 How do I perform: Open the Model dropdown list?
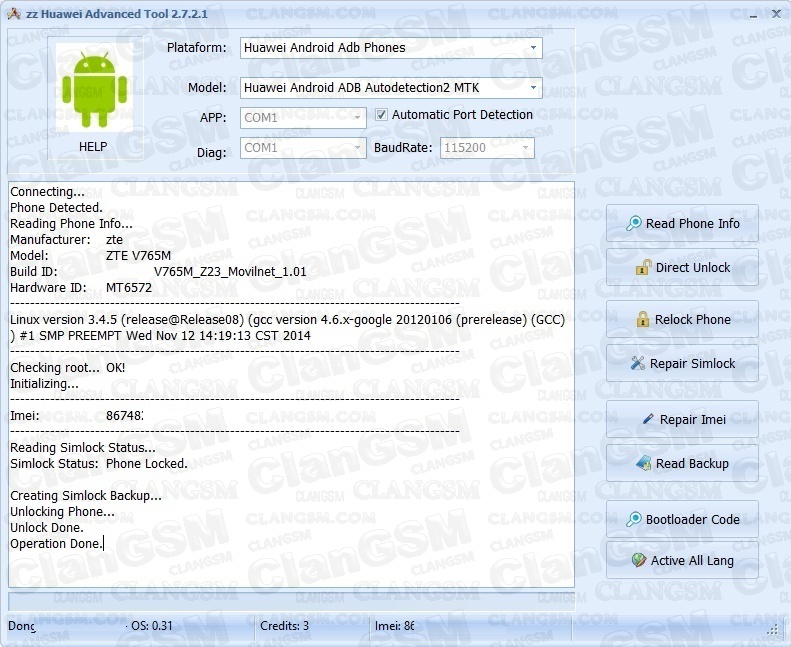point(533,88)
